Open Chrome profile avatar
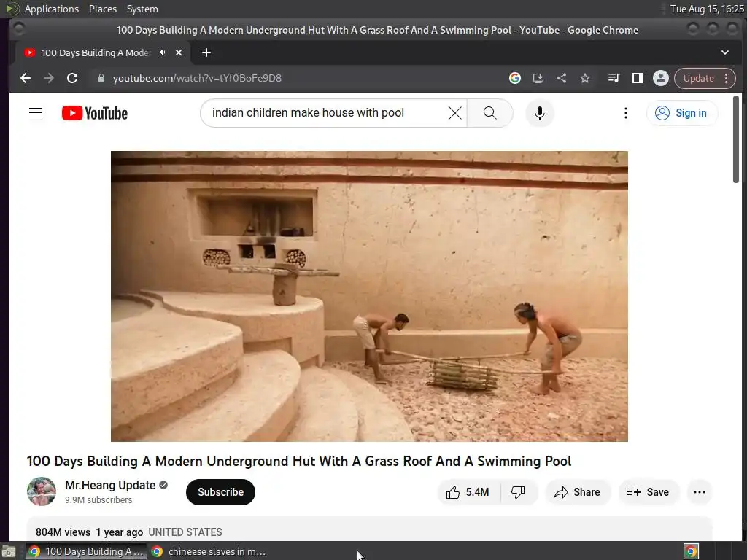 661,78
